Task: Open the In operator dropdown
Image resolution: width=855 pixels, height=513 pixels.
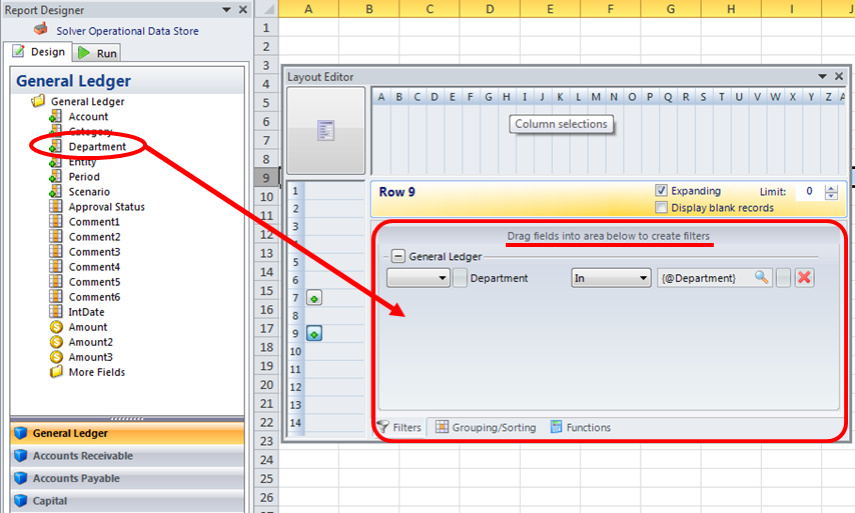Action: [643, 278]
